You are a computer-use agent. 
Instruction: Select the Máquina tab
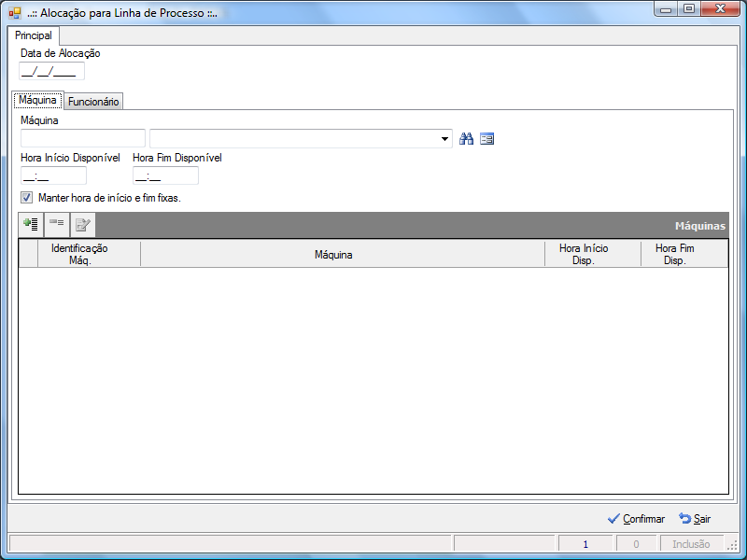pyautogui.click(x=37, y=100)
